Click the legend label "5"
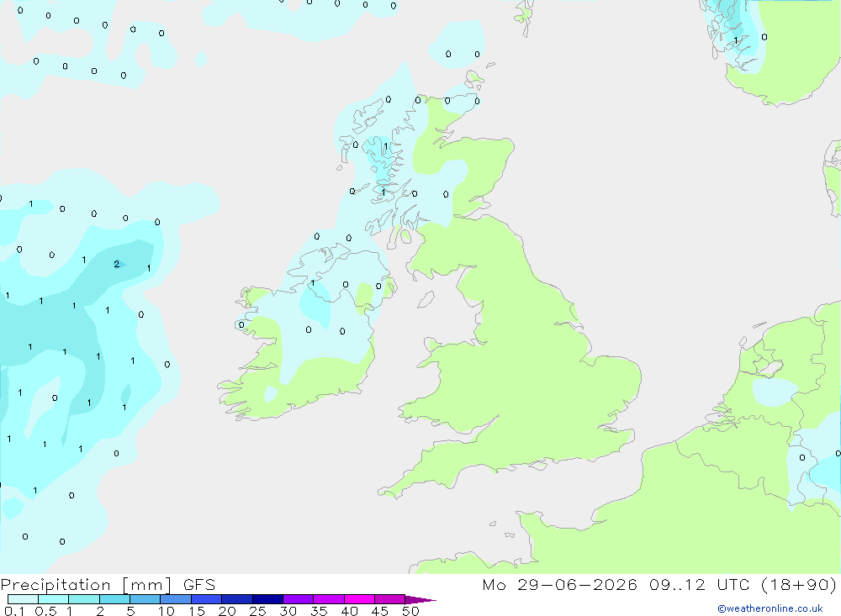 tap(130, 611)
